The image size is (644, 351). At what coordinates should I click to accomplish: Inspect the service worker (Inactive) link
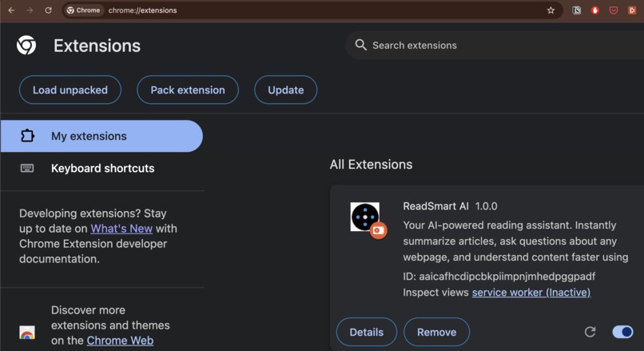tap(531, 292)
